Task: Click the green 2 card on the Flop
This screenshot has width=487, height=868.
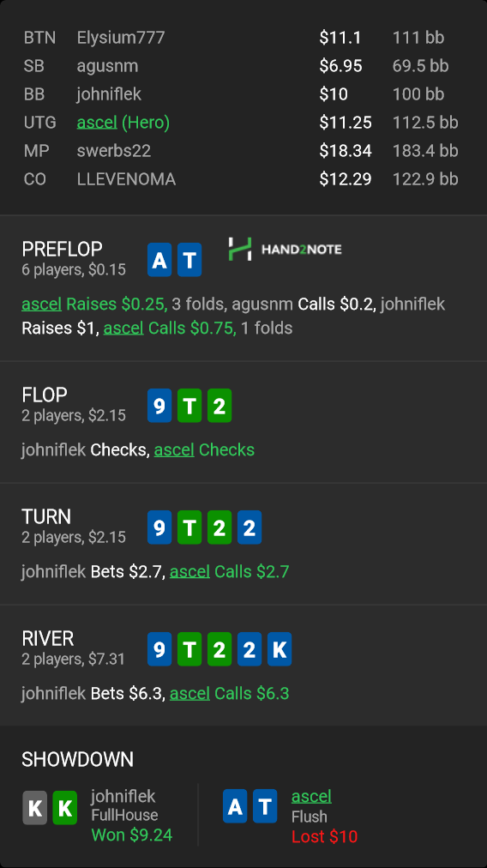Action: point(219,406)
